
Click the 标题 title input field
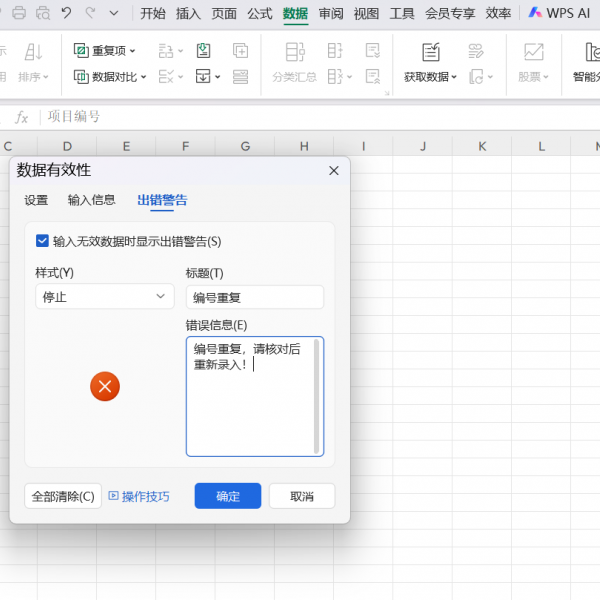tap(254, 297)
